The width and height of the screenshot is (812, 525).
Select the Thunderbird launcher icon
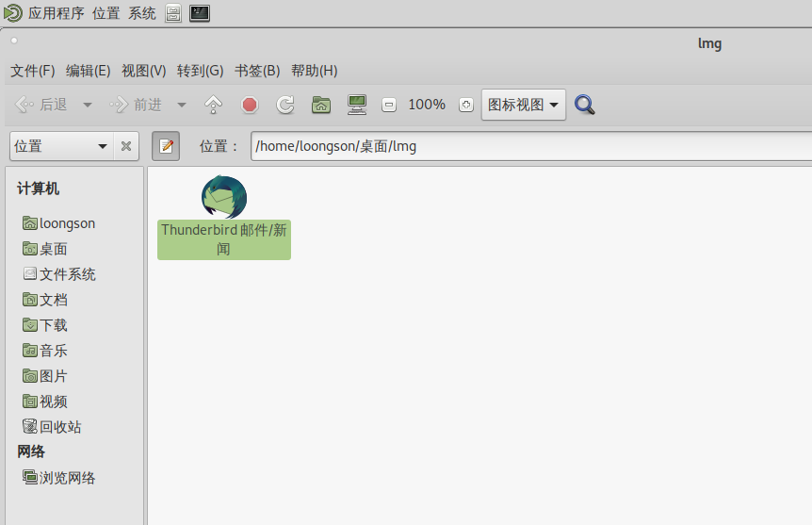[224, 196]
